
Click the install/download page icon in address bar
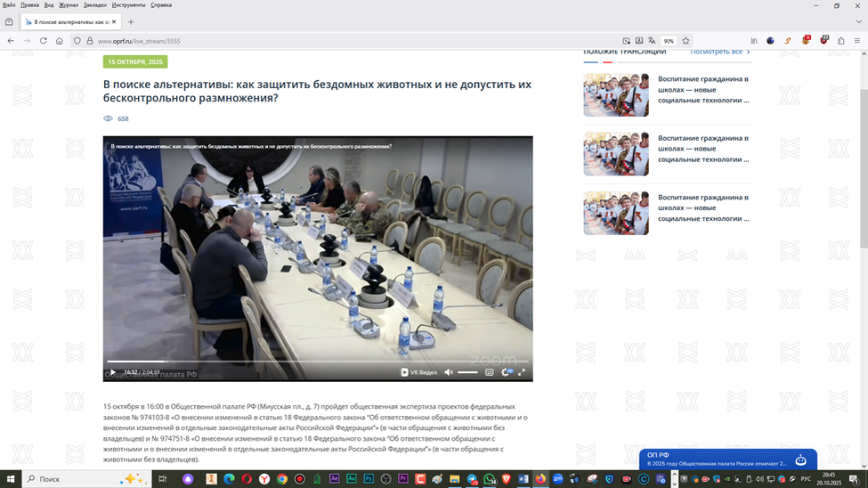[x=639, y=41]
